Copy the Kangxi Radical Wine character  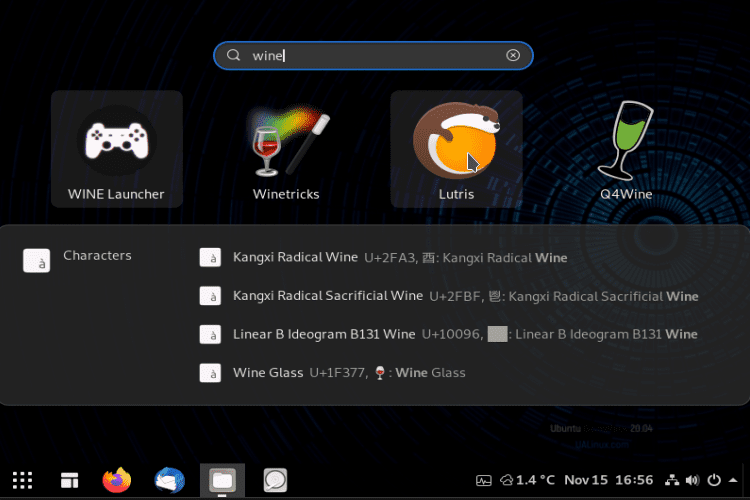pyautogui.click(x=400, y=257)
